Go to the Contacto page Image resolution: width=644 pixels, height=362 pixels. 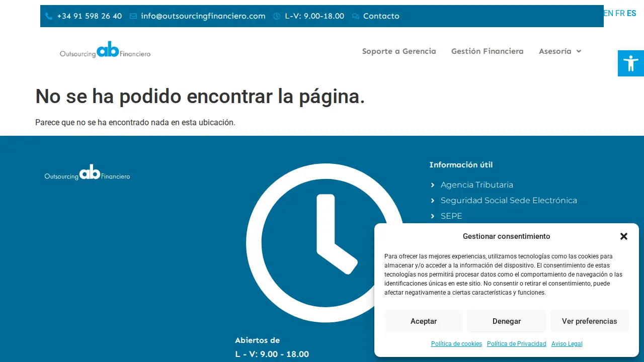click(381, 16)
